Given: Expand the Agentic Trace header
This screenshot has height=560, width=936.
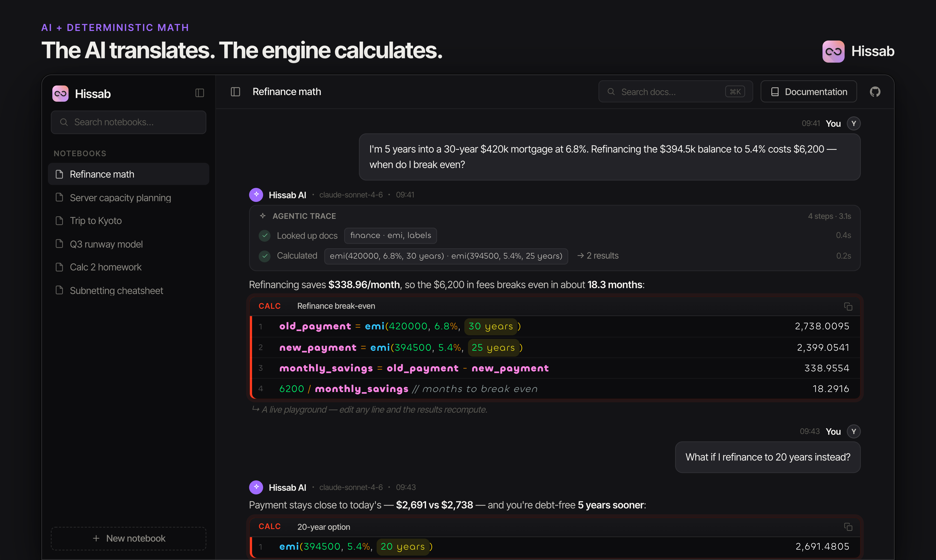Looking at the screenshot, I should pos(555,216).
